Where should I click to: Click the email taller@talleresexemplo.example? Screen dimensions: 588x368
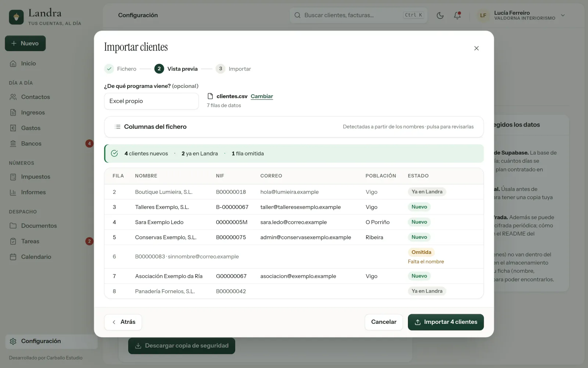pyautogui.click(x=301, y=207)
